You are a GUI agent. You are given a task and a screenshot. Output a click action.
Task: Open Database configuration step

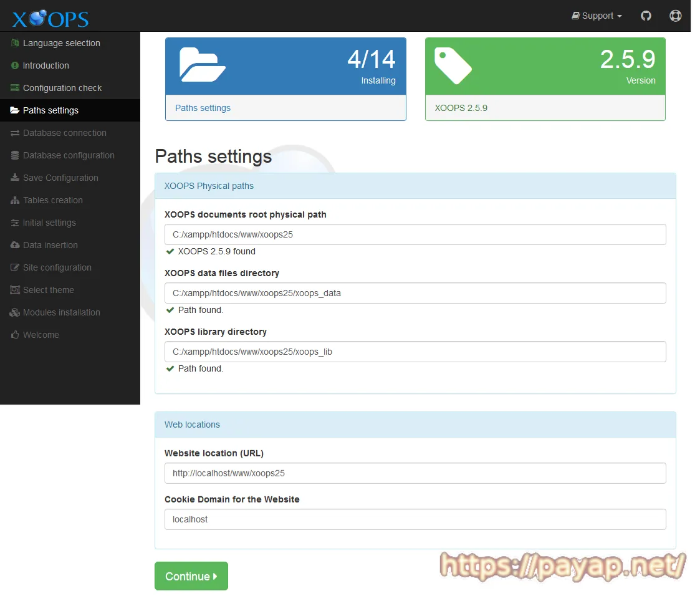pos(70,155)
